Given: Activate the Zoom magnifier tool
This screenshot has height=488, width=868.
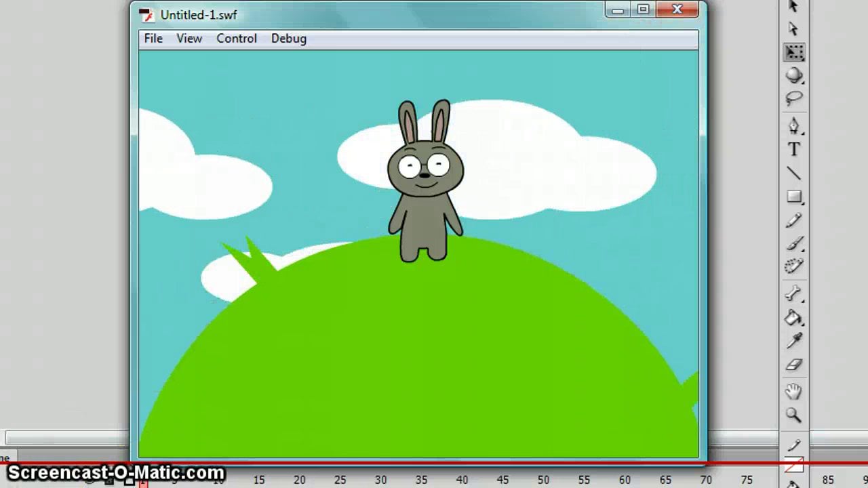Looking at the screenshot, I should coord(794,415).
